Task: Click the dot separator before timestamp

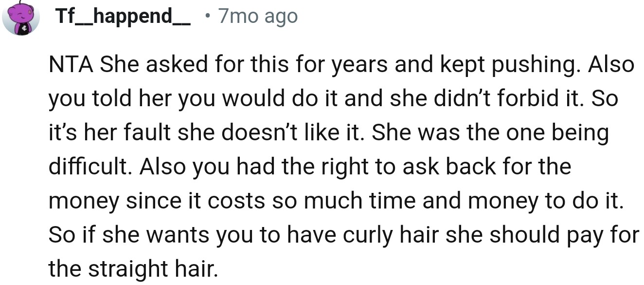Action: click(207, 17)
